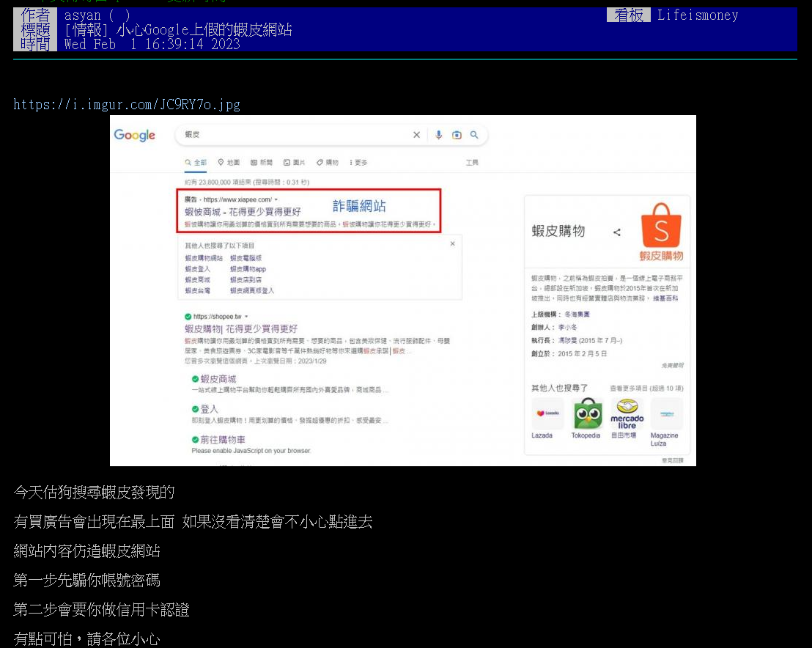The image size is (812, 648).
Task: Click the camera image search icon
Action: point(457,135)
